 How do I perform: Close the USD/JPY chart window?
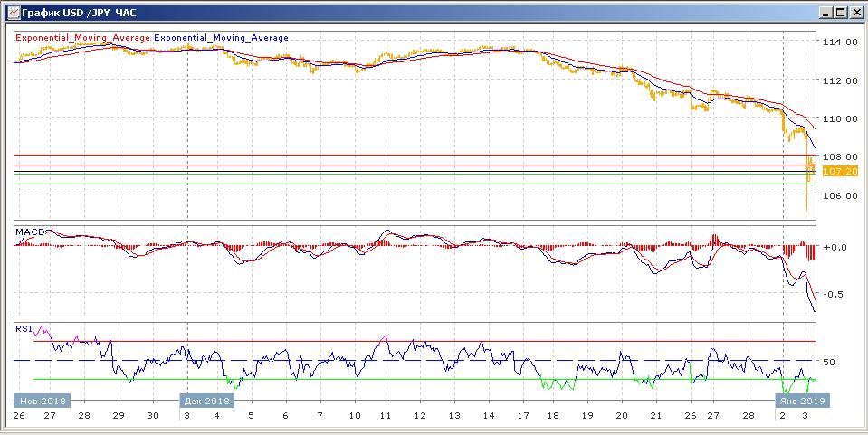pyautogui.click(x=856, y=12)
